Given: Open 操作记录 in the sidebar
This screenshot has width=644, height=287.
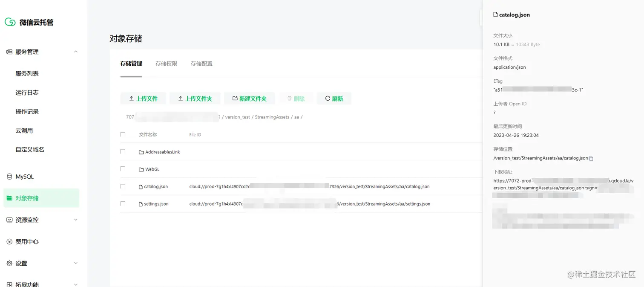Looking at the screenshot, I should (x=27, y=112).
